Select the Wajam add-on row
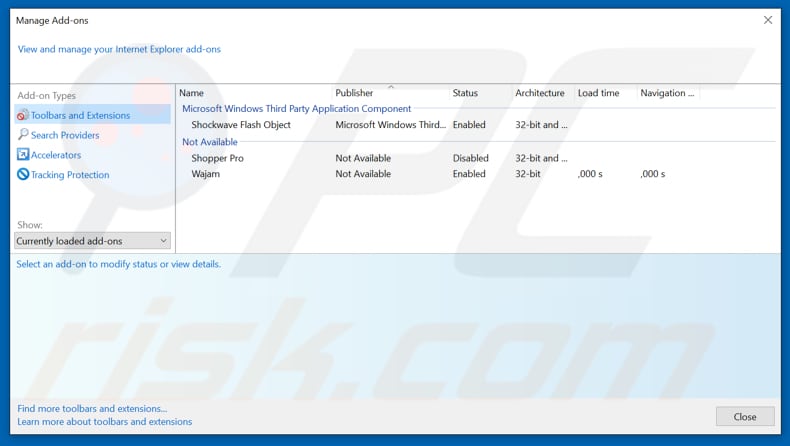790x446 pixels. [x=476, y=173]
